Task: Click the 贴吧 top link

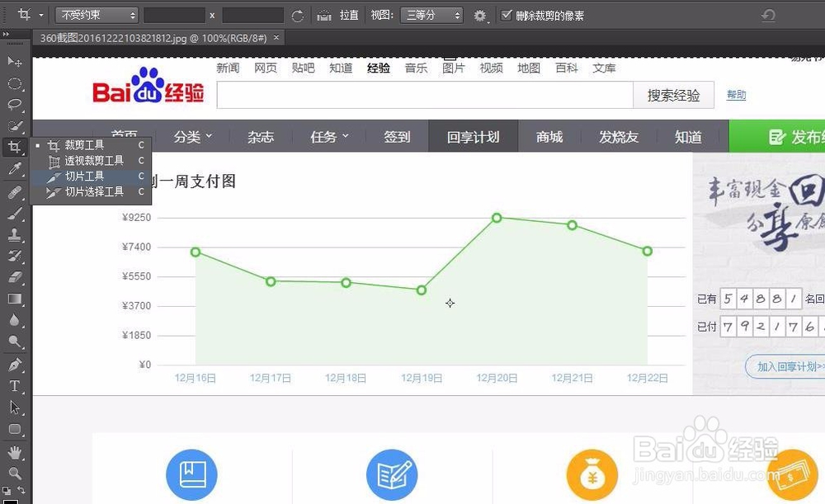Action: point(303,68)
